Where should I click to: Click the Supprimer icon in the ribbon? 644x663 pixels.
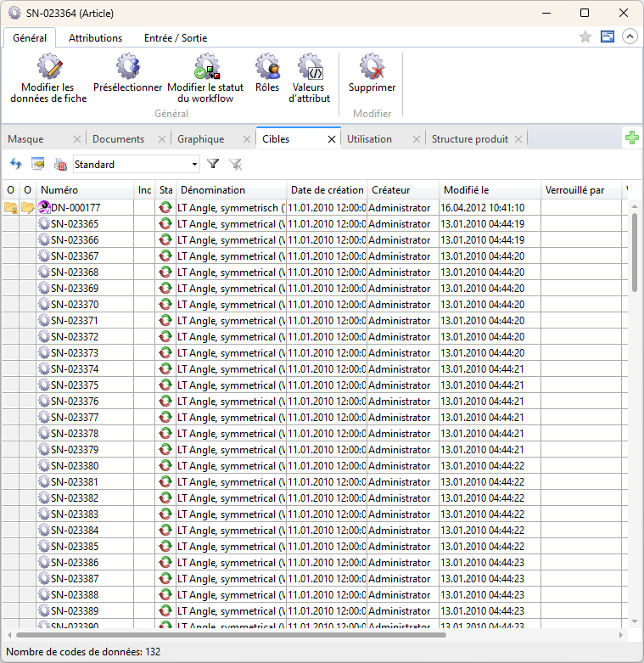coord(372,67)
